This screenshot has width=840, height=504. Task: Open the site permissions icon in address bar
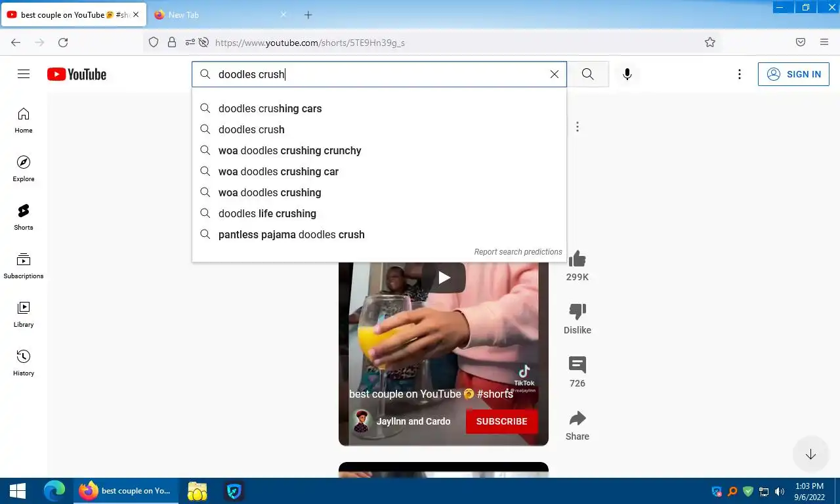click(x=190, y=42)
